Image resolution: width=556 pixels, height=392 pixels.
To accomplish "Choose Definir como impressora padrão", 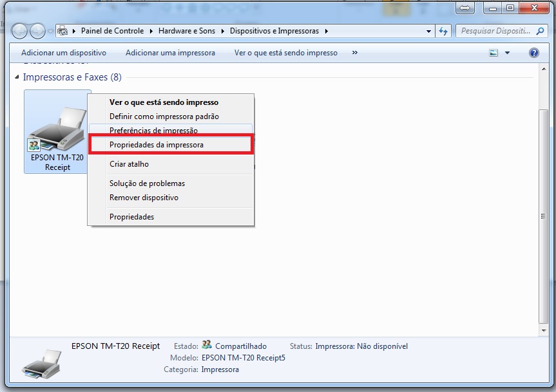I will point(164,117).
